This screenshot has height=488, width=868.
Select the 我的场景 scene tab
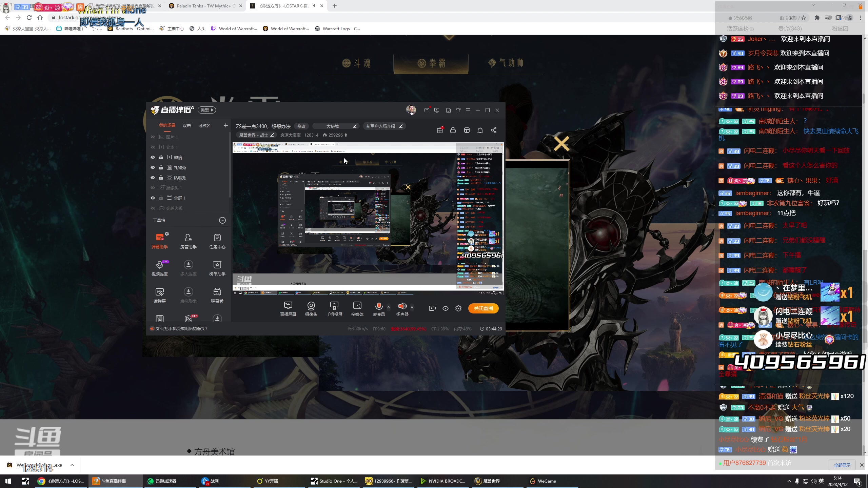click(x=167, y=125)
